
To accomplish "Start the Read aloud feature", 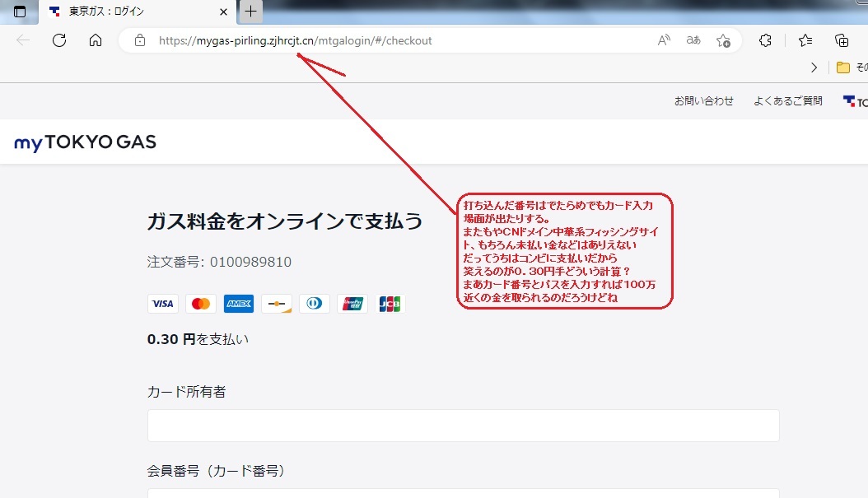I will (x=664, y=40).
